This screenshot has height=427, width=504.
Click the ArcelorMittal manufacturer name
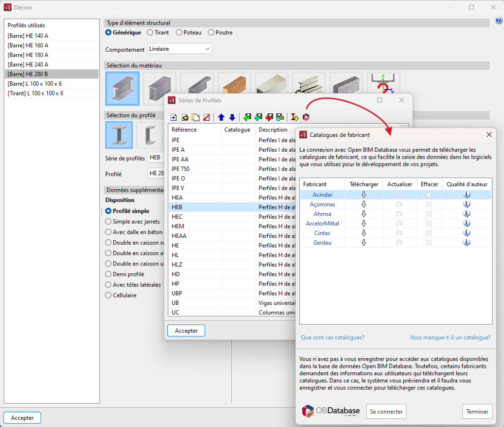[x=322, y=224]
